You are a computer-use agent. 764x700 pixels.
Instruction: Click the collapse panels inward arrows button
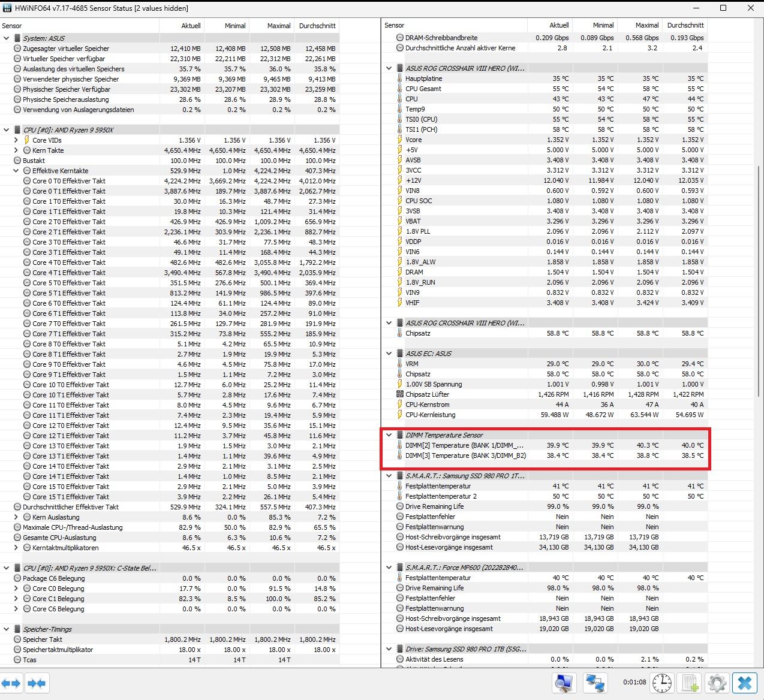(x=37, y=683)
